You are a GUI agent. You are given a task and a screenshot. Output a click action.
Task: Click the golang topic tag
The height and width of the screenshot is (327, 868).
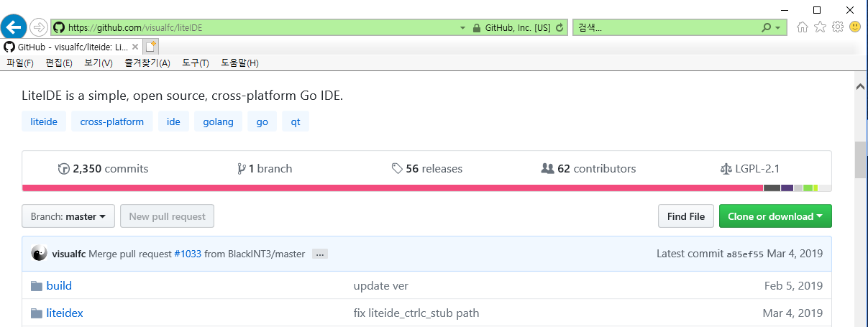coord(218,121)
